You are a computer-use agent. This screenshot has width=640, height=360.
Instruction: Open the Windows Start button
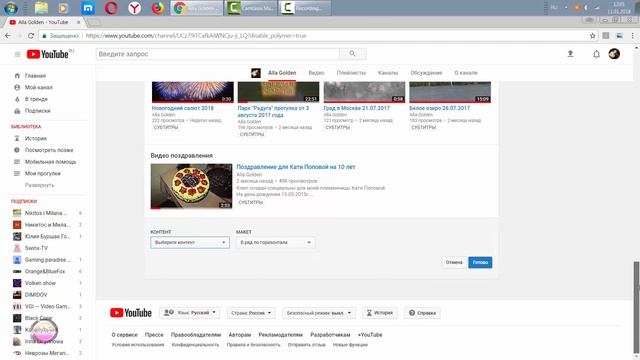tap(11, 8)
